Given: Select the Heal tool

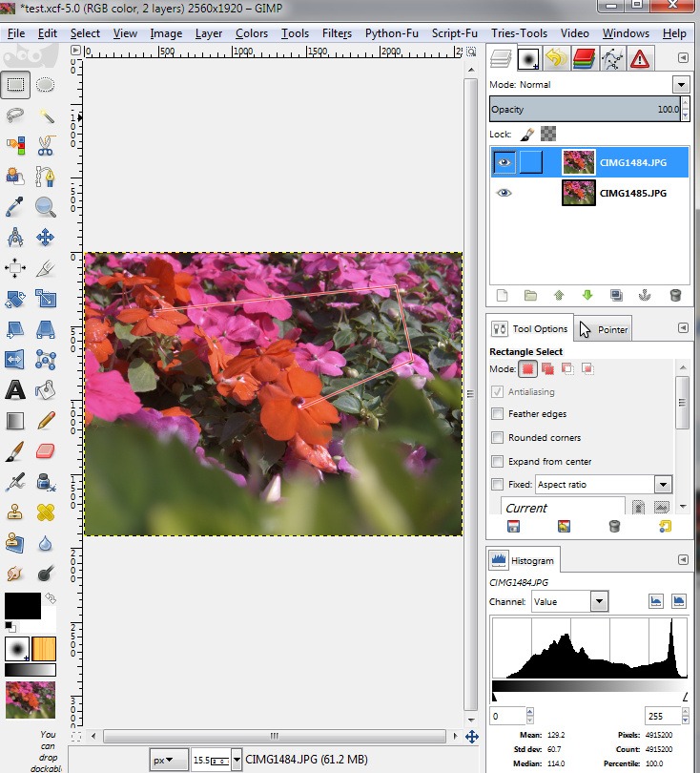Looking at the screenshot, I should click(46, 512).
